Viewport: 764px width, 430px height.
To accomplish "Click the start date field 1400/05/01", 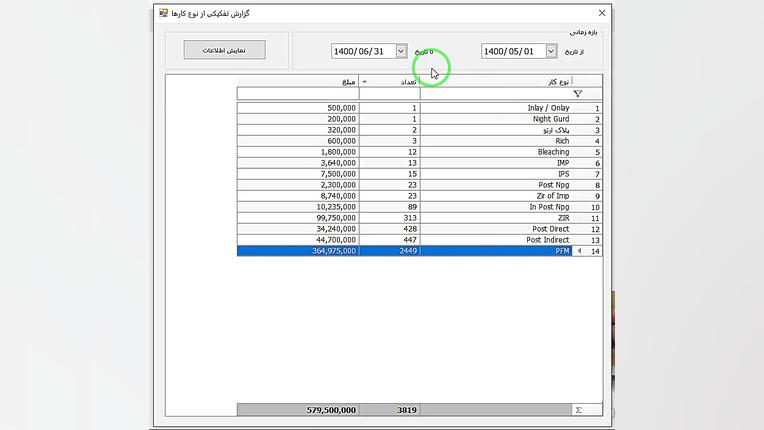I will point(514,51).
